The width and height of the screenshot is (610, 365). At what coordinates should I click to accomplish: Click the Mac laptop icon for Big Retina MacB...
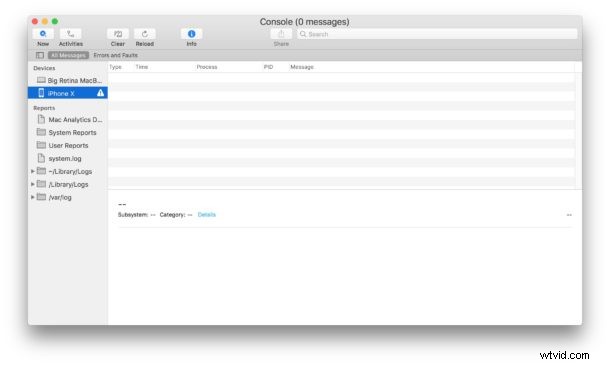click(41, 80)
